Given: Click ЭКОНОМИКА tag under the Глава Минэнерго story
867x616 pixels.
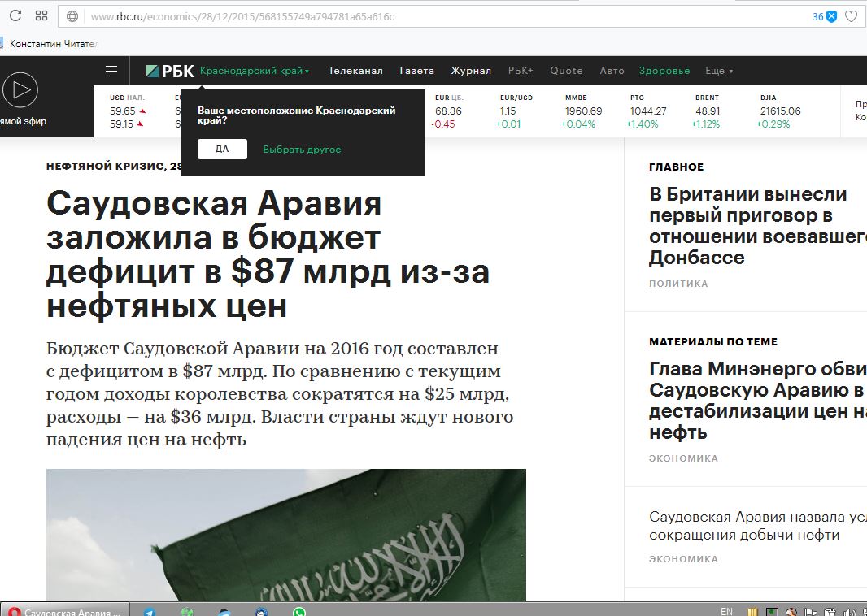Looking at the screenshot, I should (683, 458).
